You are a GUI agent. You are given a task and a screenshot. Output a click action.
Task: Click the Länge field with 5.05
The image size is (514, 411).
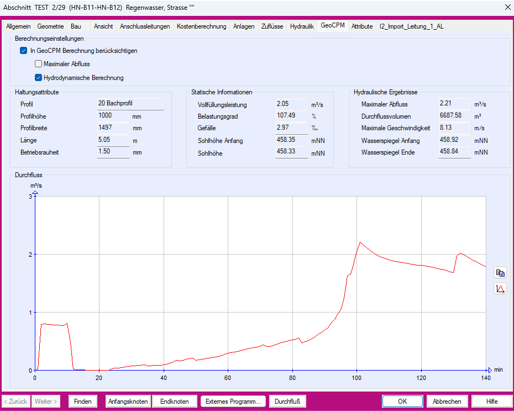113,140
